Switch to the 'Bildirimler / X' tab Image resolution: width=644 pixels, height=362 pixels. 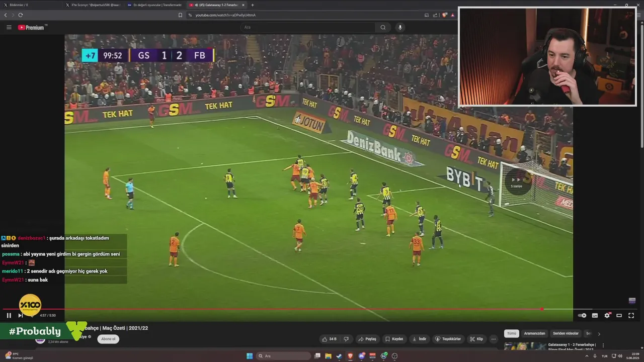point(31,5)
